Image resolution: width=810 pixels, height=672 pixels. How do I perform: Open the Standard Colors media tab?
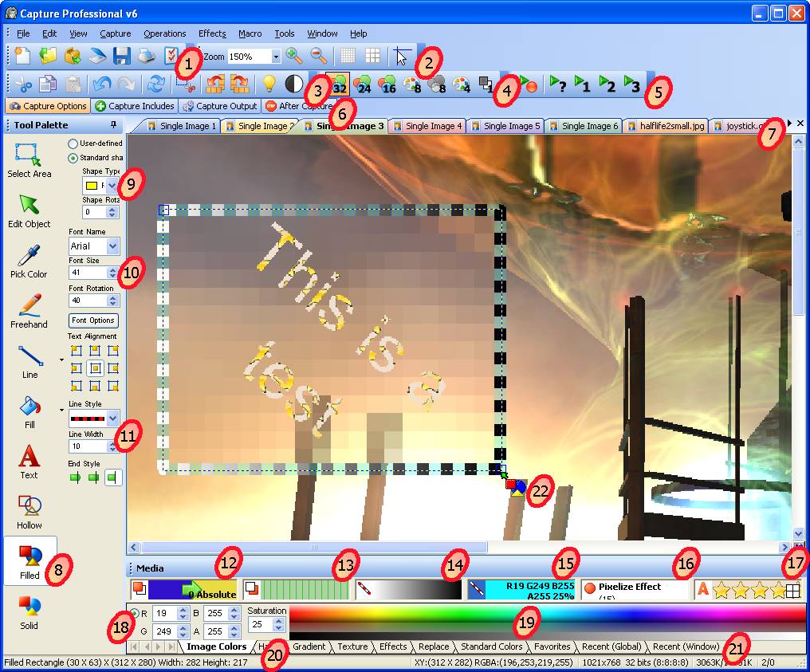click(491, 646)
